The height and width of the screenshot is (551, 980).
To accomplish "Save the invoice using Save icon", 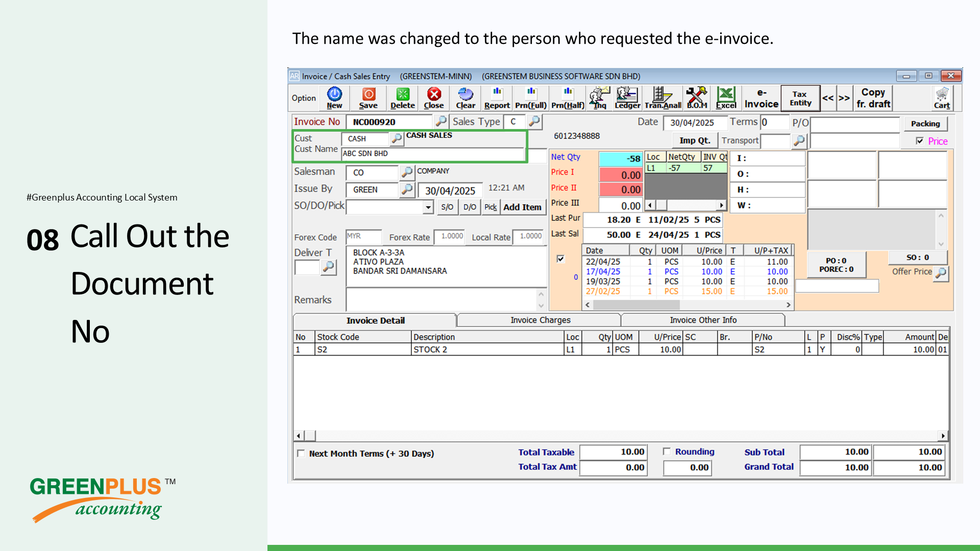I will pyautogui.click(x=368, y=98).
